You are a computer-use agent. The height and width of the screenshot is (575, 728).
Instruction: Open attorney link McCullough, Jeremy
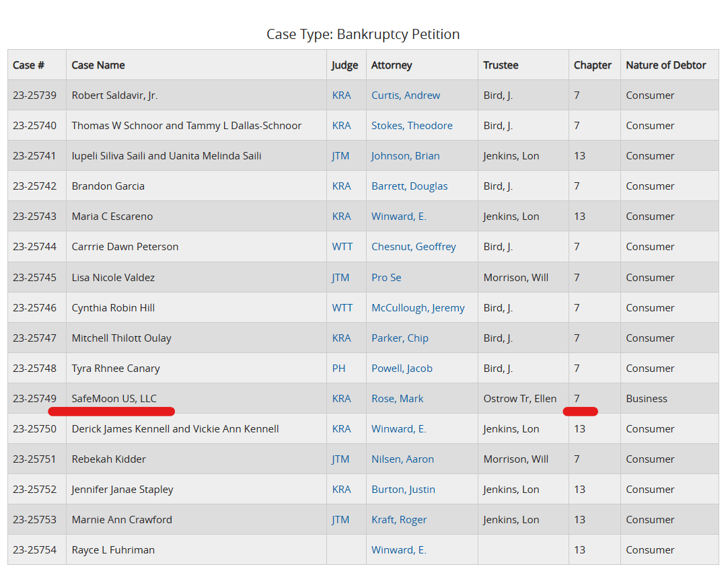pyautogui.click(x=418, y=308)
